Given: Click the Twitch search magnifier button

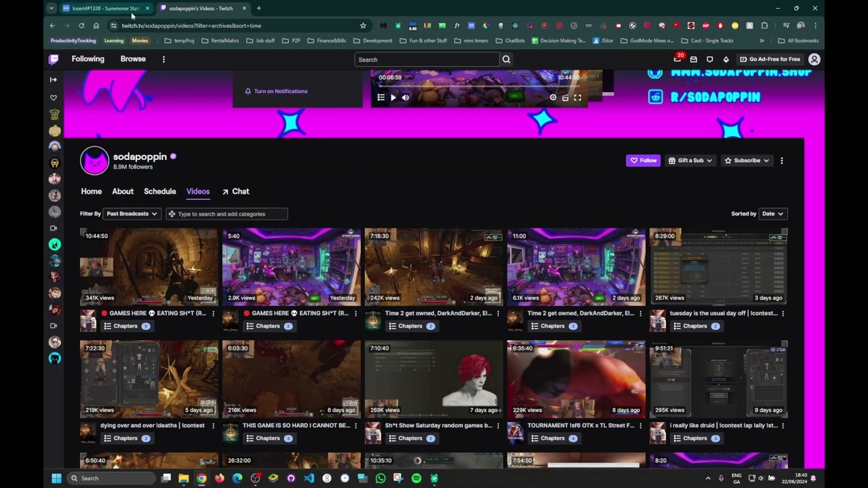Looking at the screenshot, I should pyautogui.click(x=506, y=60).
